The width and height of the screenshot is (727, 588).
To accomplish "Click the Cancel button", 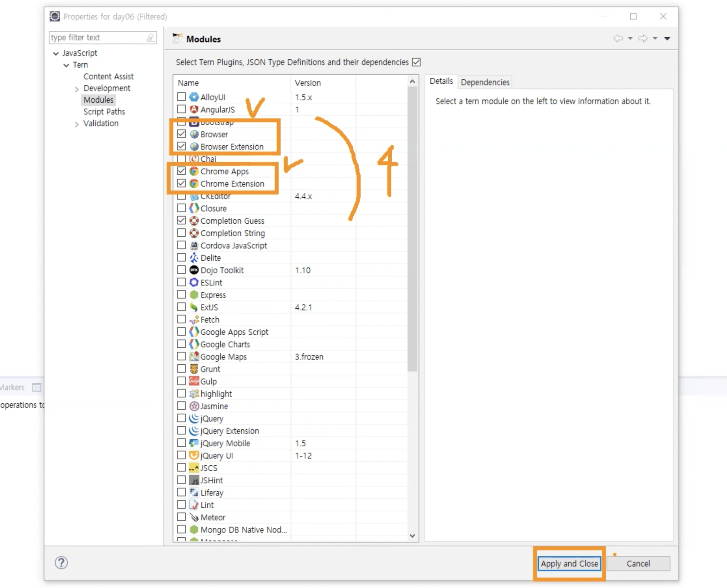I will point(638,563).
